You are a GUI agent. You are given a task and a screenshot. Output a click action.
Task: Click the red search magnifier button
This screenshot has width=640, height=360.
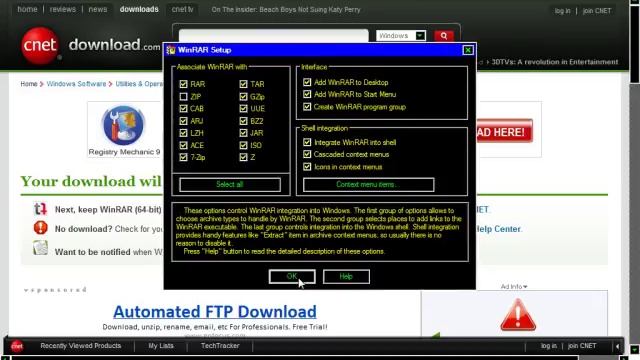[x=444, y=36]
